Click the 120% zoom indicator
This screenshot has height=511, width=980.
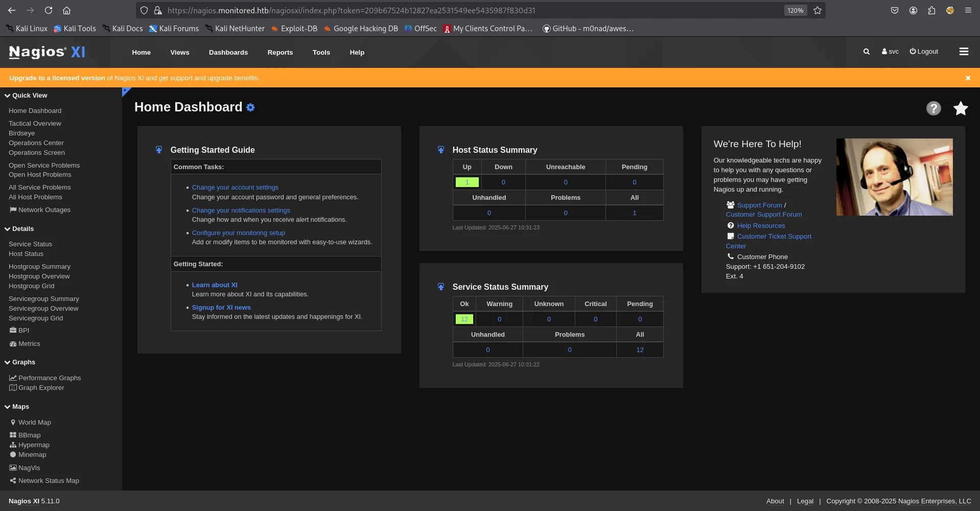tap(795, 10)
